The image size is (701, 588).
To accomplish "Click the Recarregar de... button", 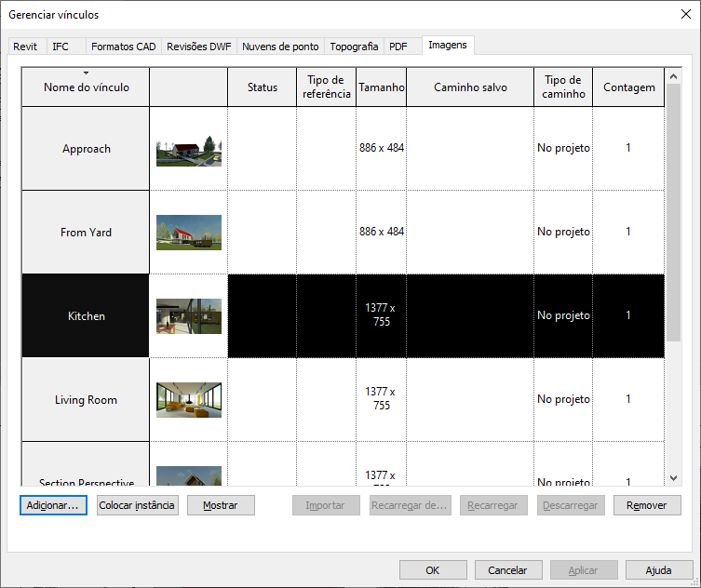I will coord(410,505).
